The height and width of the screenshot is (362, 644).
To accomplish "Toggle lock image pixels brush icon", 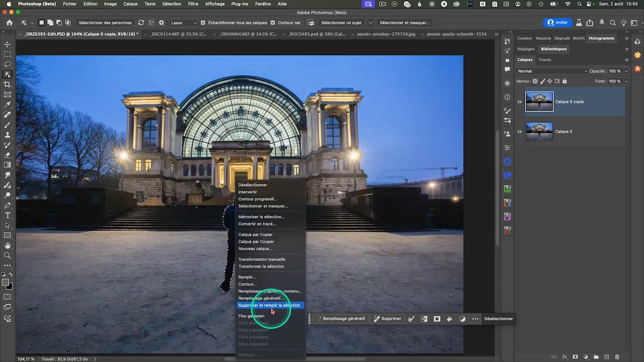I will pyautogui.click(x=543, y=82).
